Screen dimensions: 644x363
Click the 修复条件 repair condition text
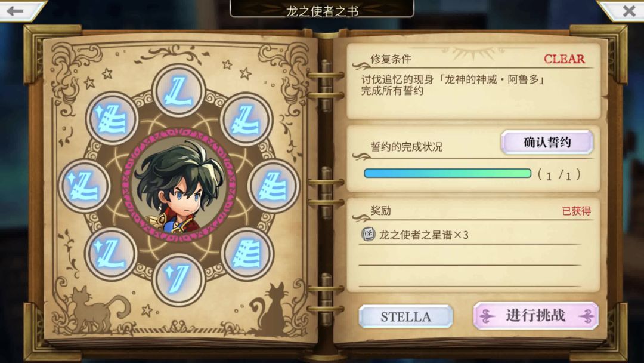pos(391,59)
